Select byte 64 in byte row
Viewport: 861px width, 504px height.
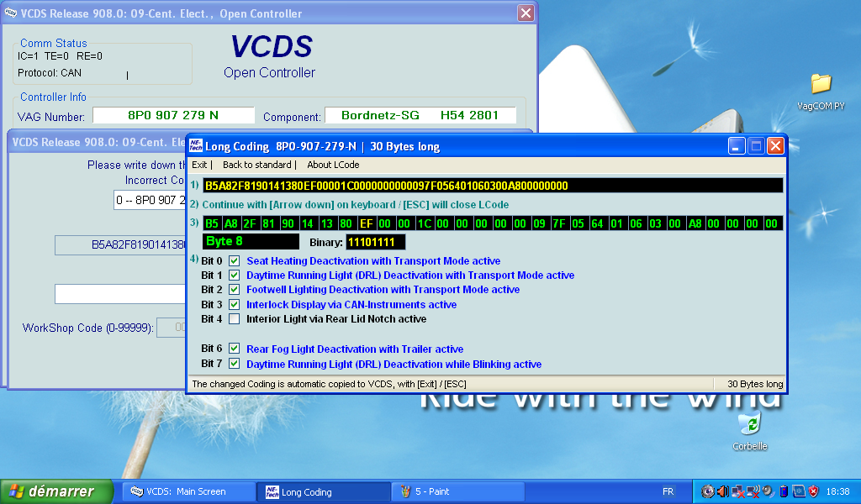[x=598, y=223]
